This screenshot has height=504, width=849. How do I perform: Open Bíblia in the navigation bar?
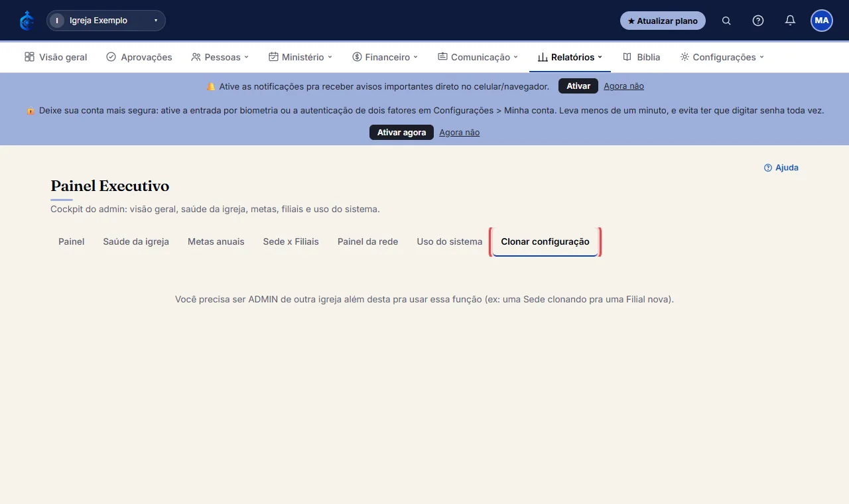[x=641, y=57]
